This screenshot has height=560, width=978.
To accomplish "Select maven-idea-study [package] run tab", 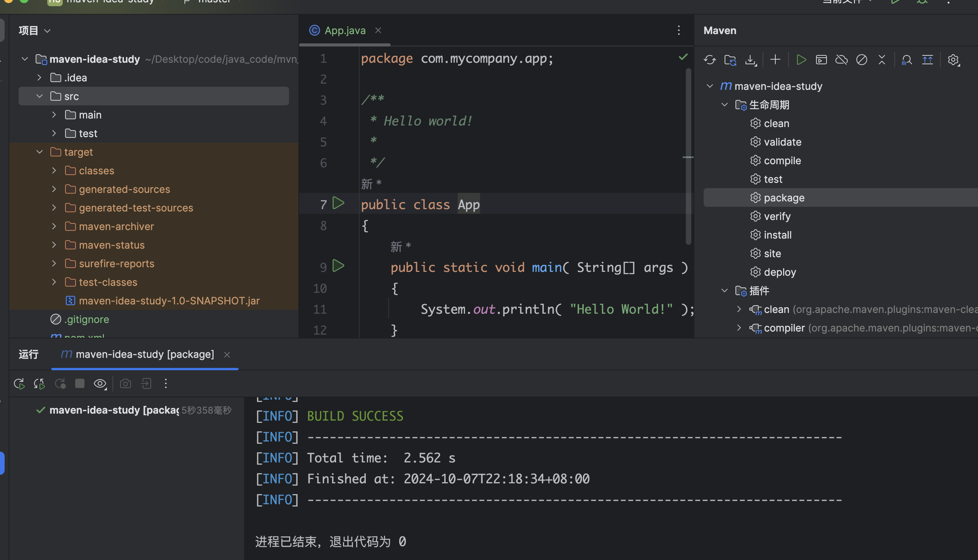I will 145,354.
